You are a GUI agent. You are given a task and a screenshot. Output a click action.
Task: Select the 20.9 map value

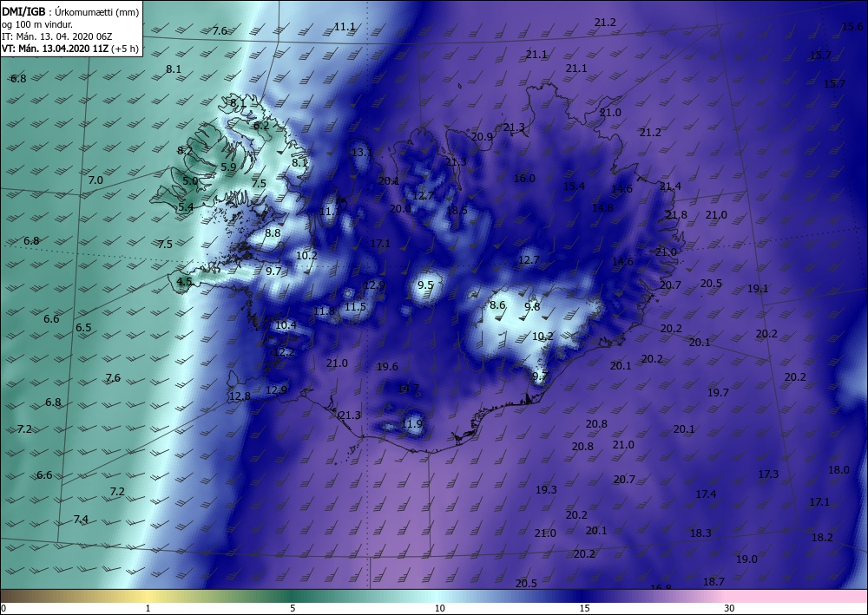(482, 136)
